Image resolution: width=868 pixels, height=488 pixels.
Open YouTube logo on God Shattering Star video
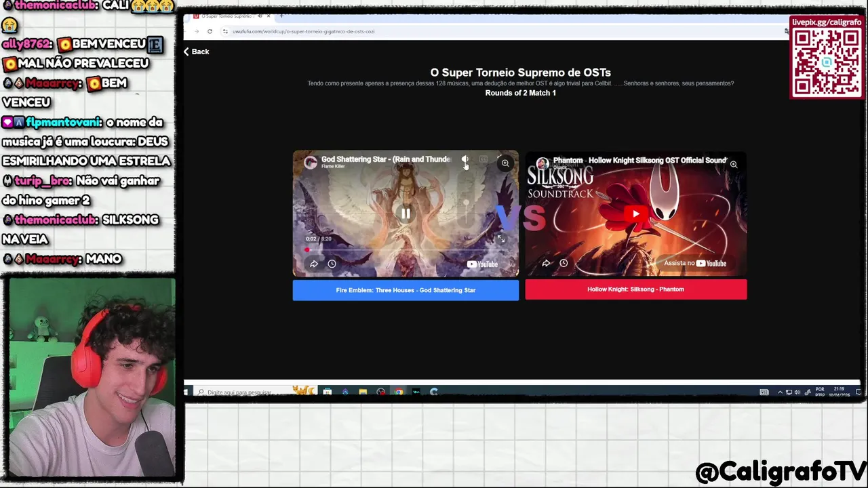point(482,264)
